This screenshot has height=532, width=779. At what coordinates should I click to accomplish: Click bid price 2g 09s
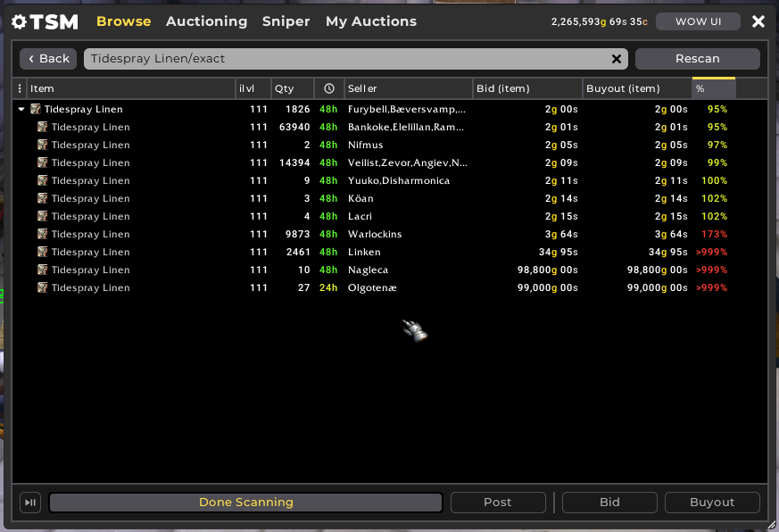[x=561, y=162]
